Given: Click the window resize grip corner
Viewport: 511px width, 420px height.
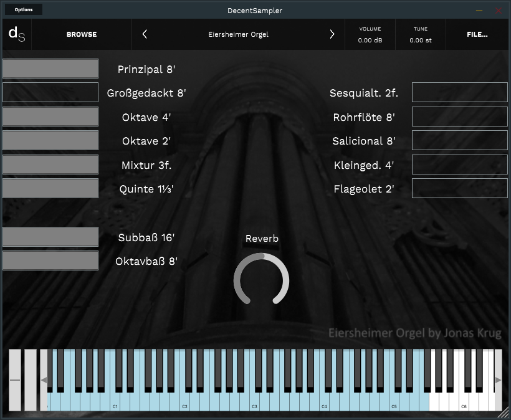Looking at the screenshot, I should pyautogui.click(x=504, y=413).
